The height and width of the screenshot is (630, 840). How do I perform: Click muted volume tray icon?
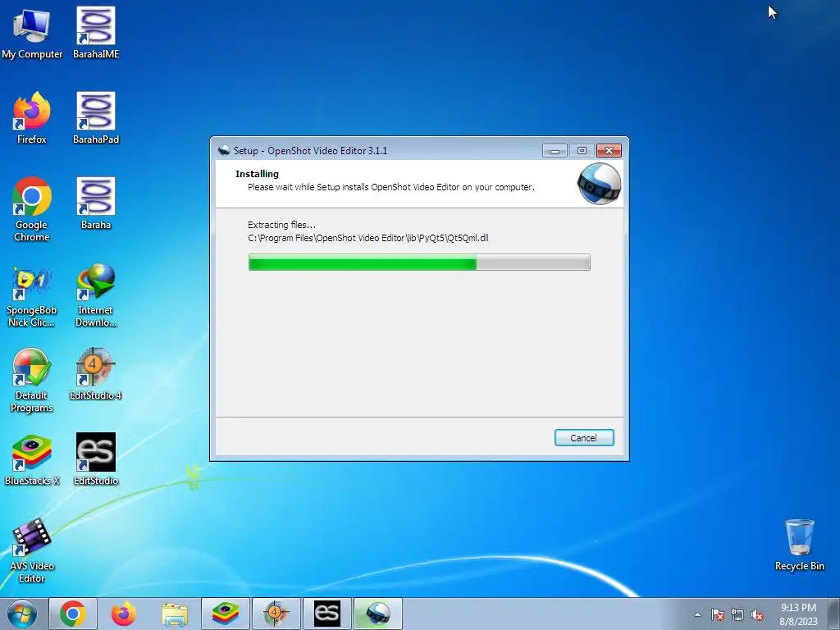click(x=757, y=614)
